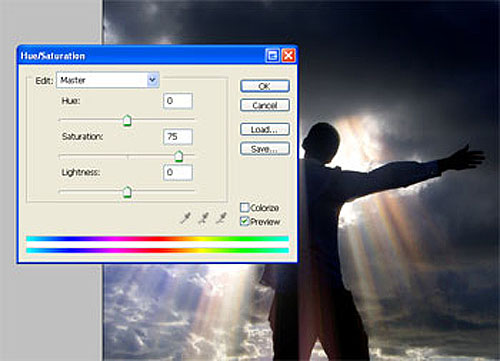Click the Saturation value field showing 75
Image resolution: width=500 pixels, height=361 pixels.
click(178, 137)
